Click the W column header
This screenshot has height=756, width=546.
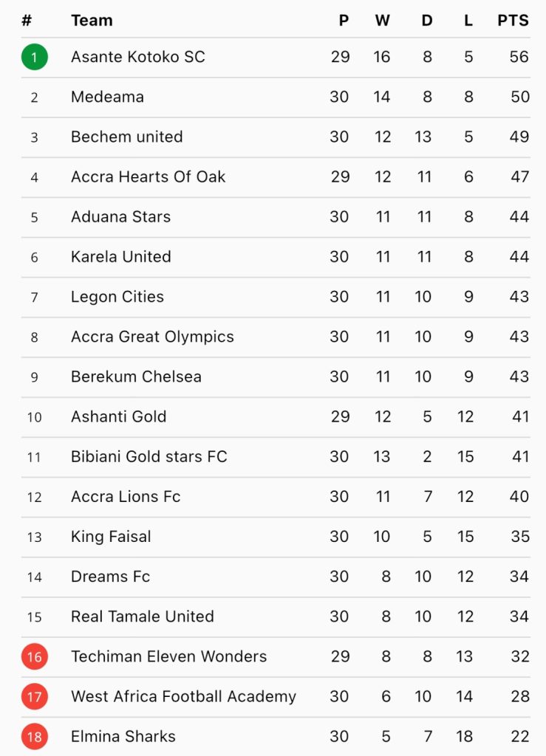(383, 20)
